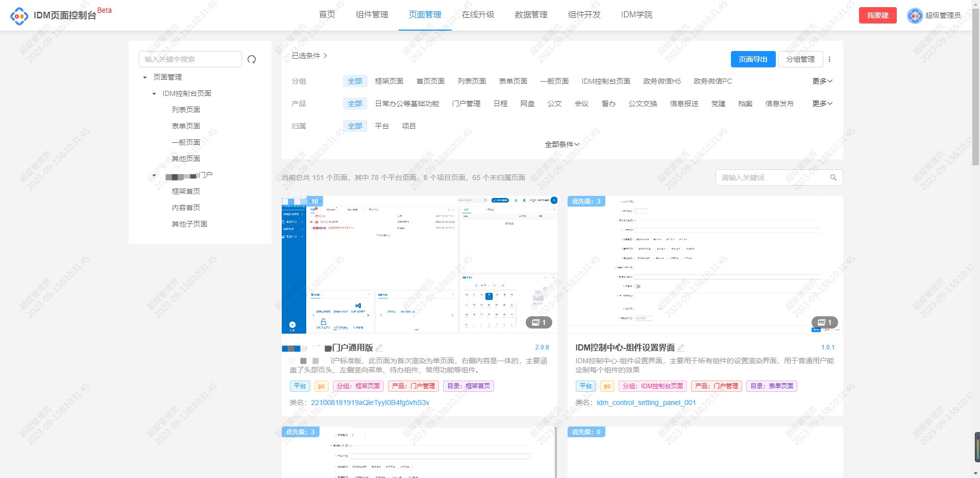Open the 组件管理 nav tab

coord(372,15)
